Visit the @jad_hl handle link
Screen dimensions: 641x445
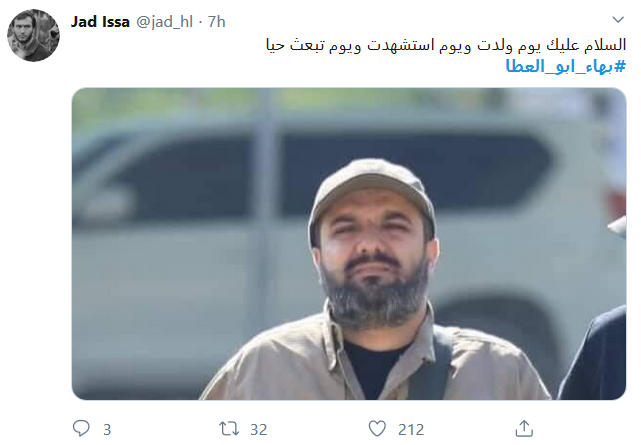(164, 22)
